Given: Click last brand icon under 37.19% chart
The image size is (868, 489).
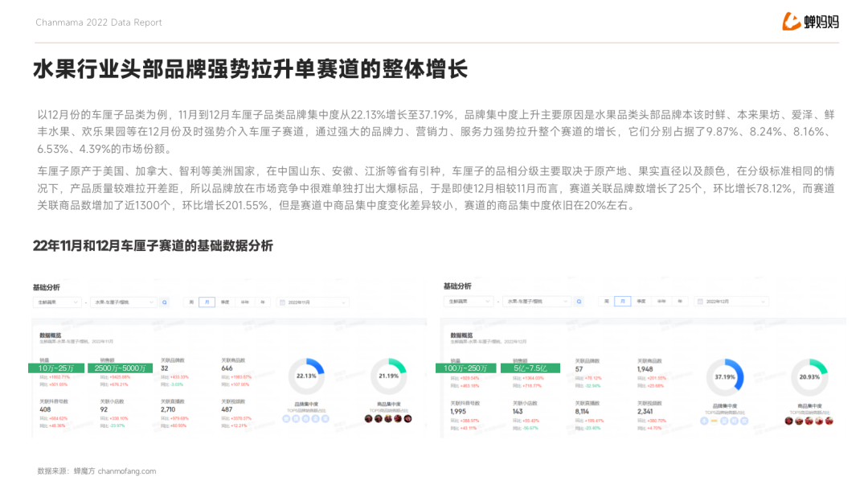Looking at the screenshot, I should (x=744, y=421).
